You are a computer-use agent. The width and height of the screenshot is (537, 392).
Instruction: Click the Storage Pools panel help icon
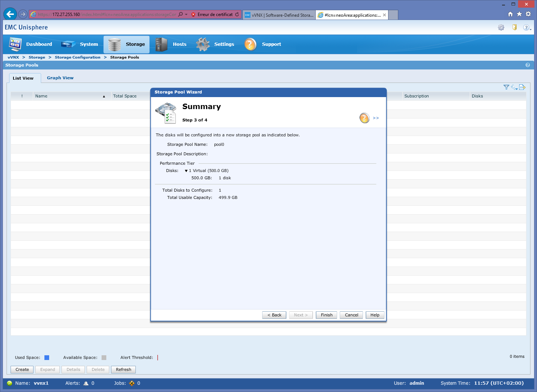(528, 65)
